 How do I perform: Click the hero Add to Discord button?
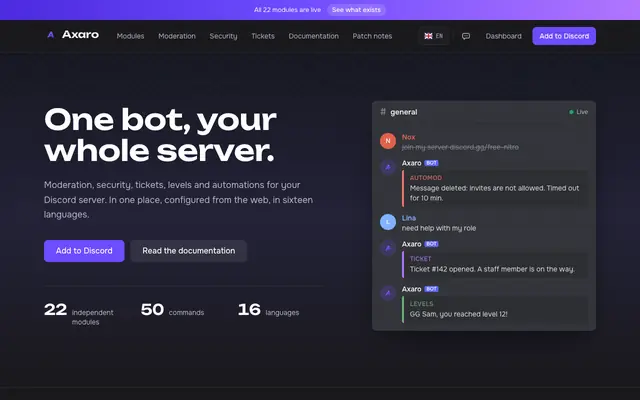click(x=84, y=251)
